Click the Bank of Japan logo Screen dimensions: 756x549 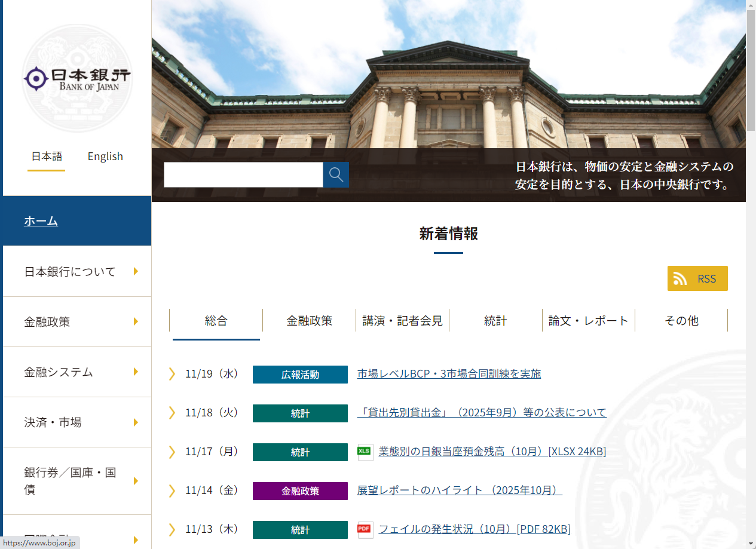76,78
